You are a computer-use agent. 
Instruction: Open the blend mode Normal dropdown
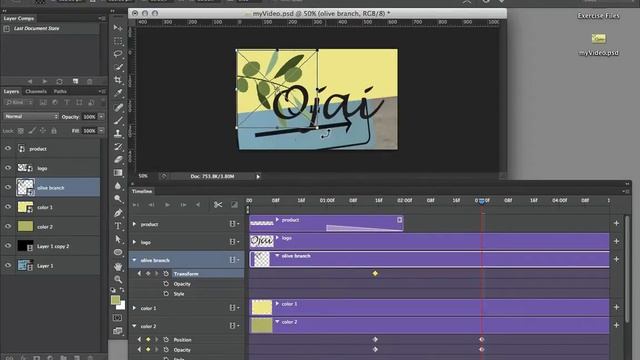31,116
